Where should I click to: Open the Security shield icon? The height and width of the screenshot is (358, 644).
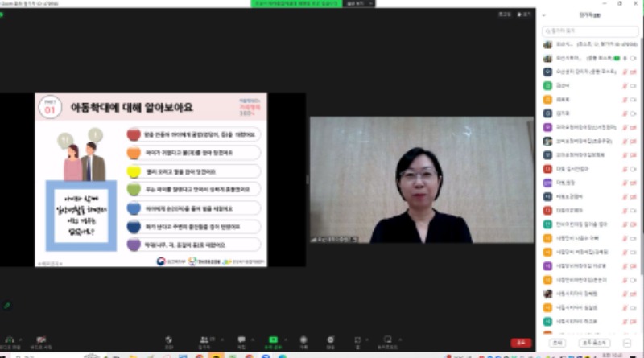tap(168, 339)
